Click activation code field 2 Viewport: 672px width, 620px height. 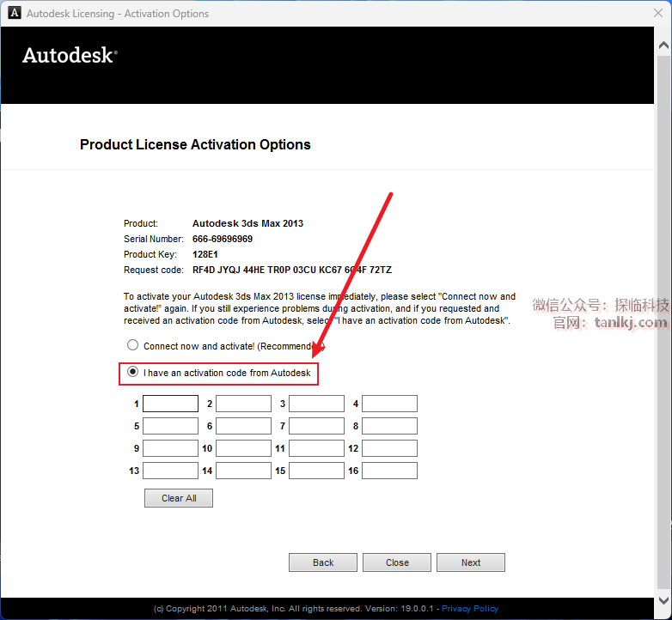[x=243, y=404]
